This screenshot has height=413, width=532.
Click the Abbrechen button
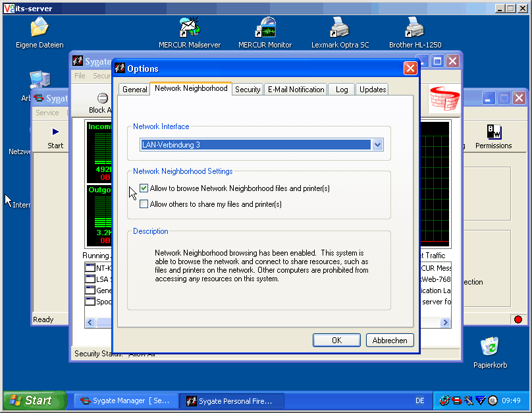(390, 341)
